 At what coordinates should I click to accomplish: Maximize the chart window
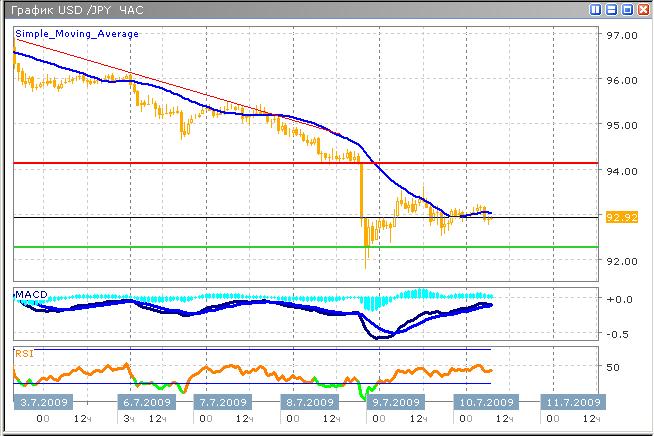(x=627, y=10)
